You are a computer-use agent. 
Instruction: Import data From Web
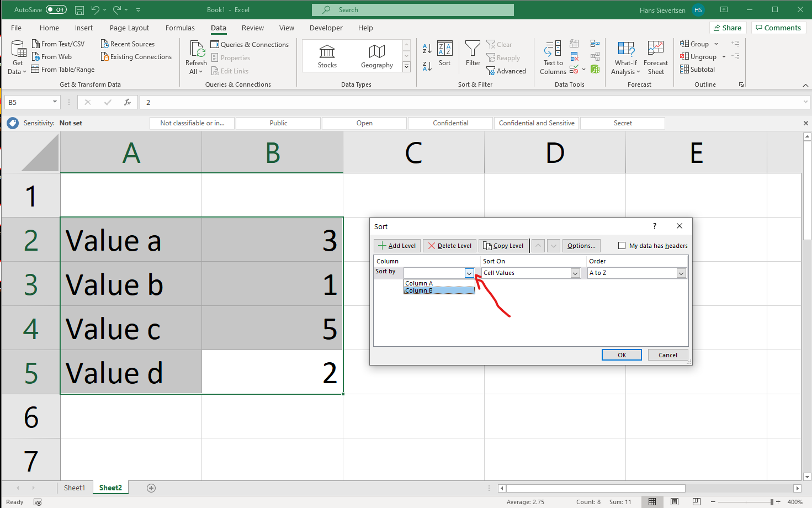pyautogui.click(x=52, y=57)
